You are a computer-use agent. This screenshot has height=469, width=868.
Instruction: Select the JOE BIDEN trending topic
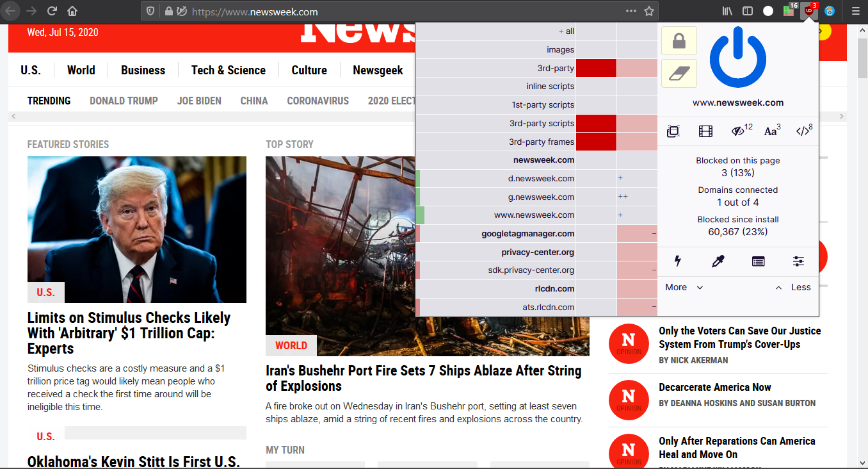click(x=199, y=101)
